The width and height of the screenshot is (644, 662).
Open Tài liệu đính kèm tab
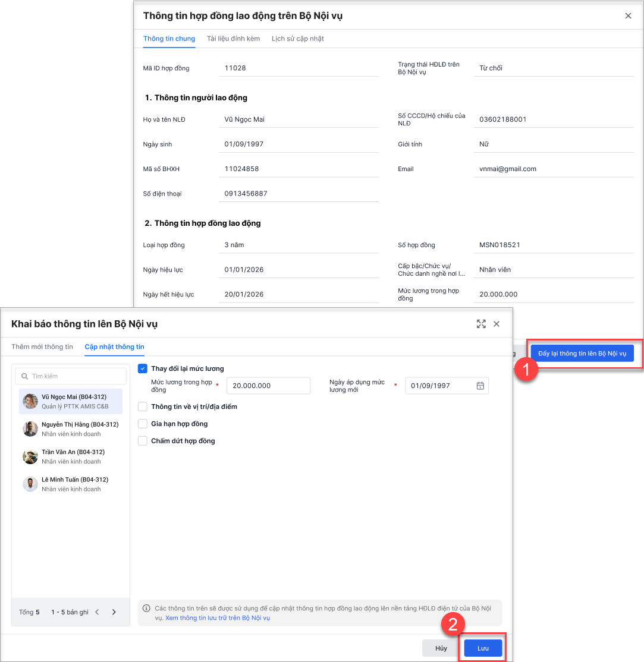tap(233, 39)
